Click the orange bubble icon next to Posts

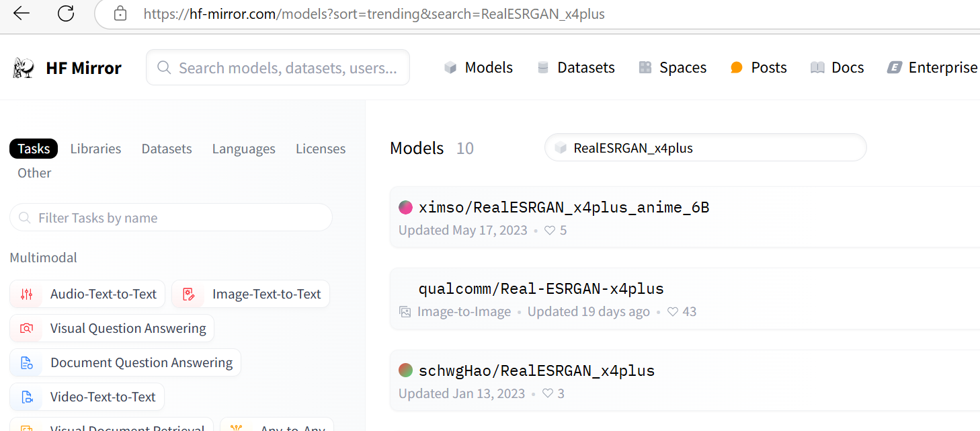737,68
